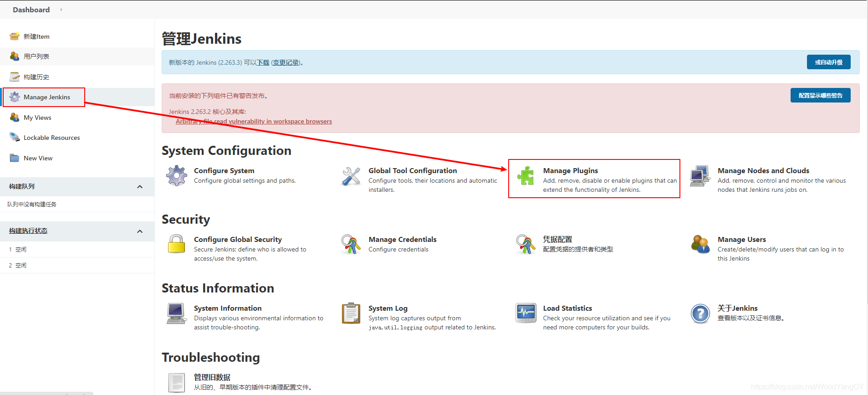The height and width of the screenshot is (395, 868).
Task: Open the Manage Plugins title link
Action: coord(571,170)
